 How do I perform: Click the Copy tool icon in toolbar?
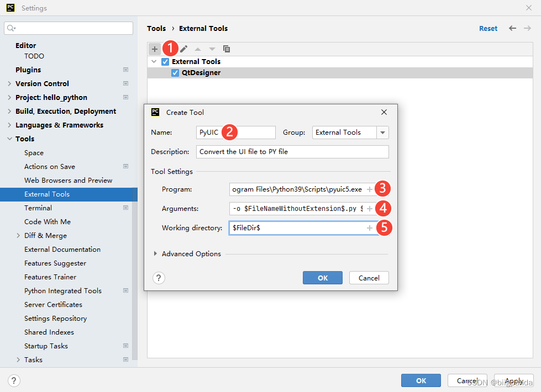227,49
